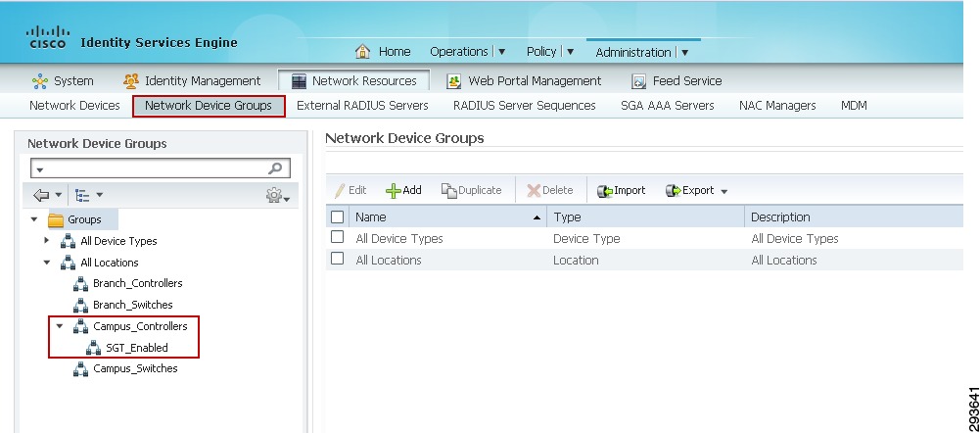Click the Feed Service icon
Screen dimensions: 980x433
pyautogui.click(x=638, y=81)
